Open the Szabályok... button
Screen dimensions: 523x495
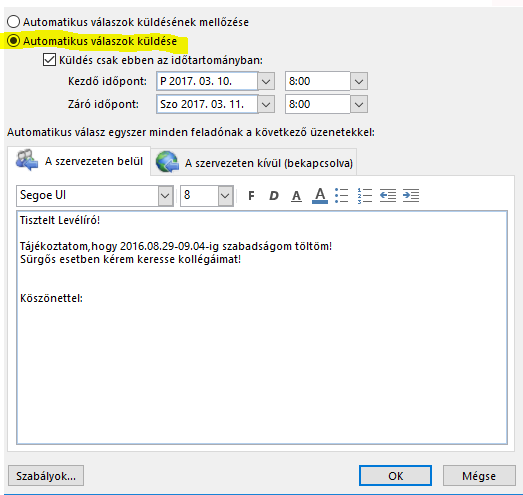(x=46, y=476)
